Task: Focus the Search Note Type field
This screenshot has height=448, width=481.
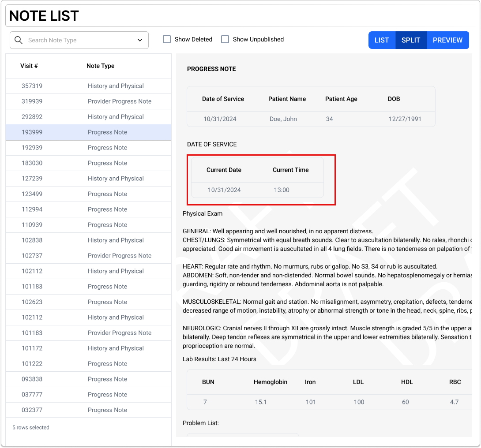Action: tap(79, 40)
